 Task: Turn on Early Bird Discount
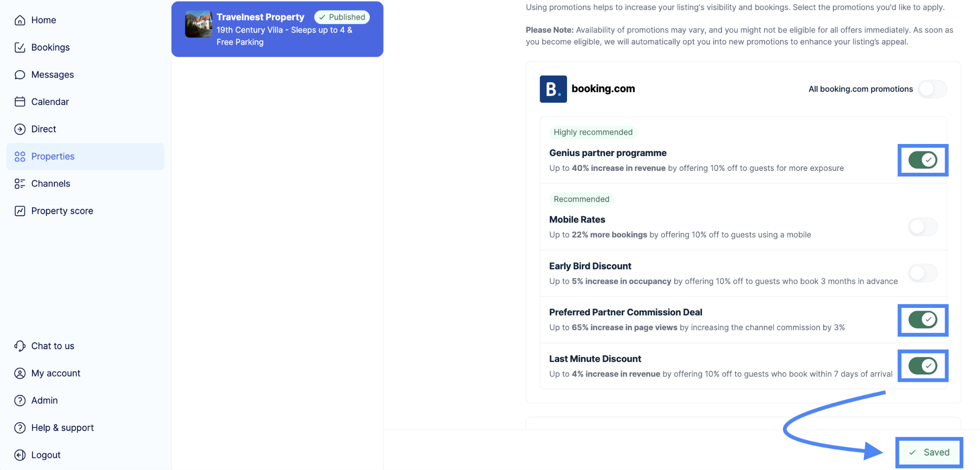click(922, 273)
